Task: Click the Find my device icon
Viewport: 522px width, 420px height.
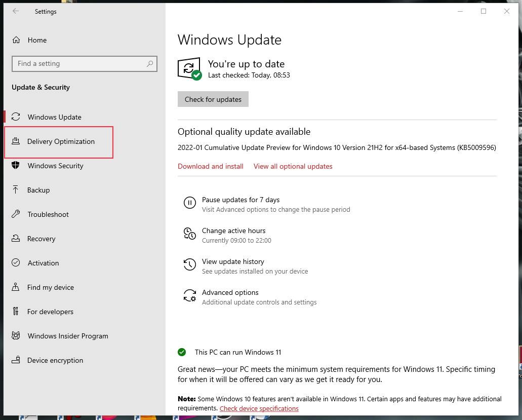Action: (16, 287)
